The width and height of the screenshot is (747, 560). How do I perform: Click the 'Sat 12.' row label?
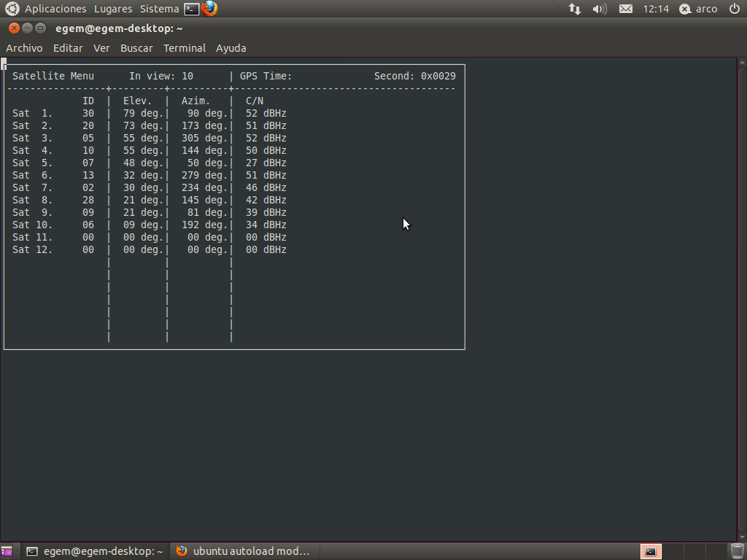click(x=32, y=249)
